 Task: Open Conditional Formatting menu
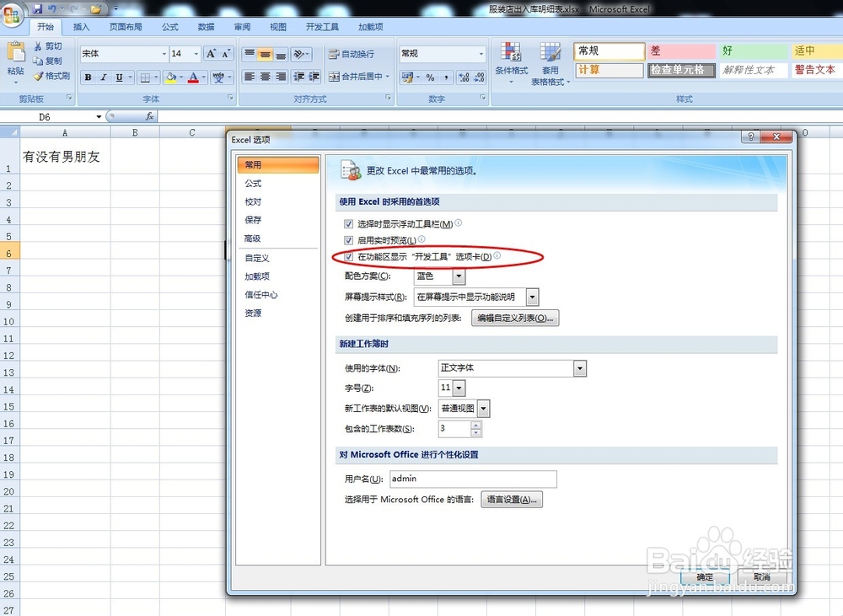point(512,64)
